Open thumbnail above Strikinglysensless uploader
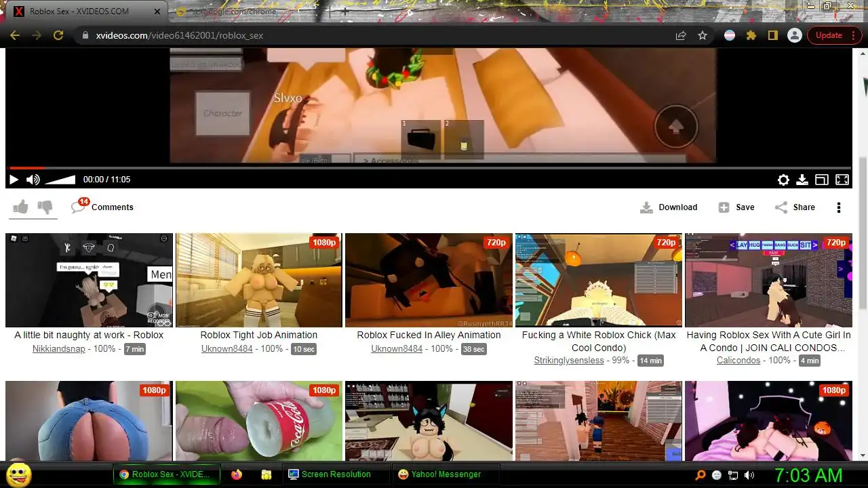Viewport: 868px width, 488px height. (x=599, y=281)
